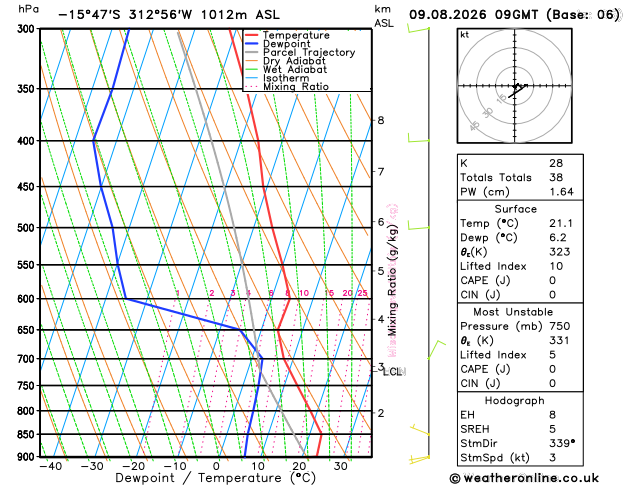Click the Dry Adiabat legend entry

pos(285,61)
